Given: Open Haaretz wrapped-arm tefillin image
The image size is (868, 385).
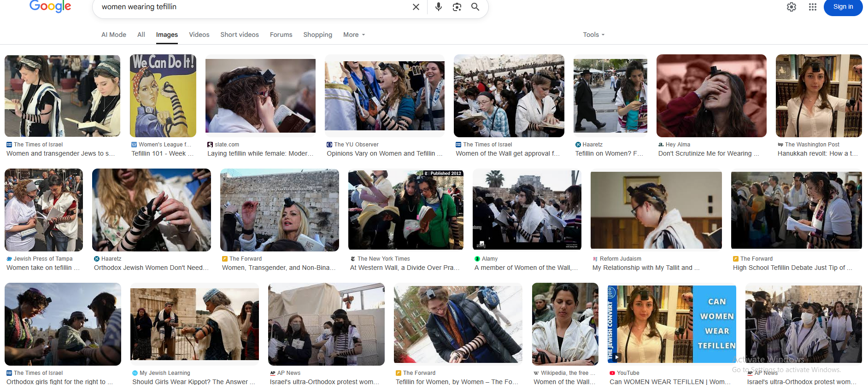Looking at the screenshot, I should click(152, 210).
